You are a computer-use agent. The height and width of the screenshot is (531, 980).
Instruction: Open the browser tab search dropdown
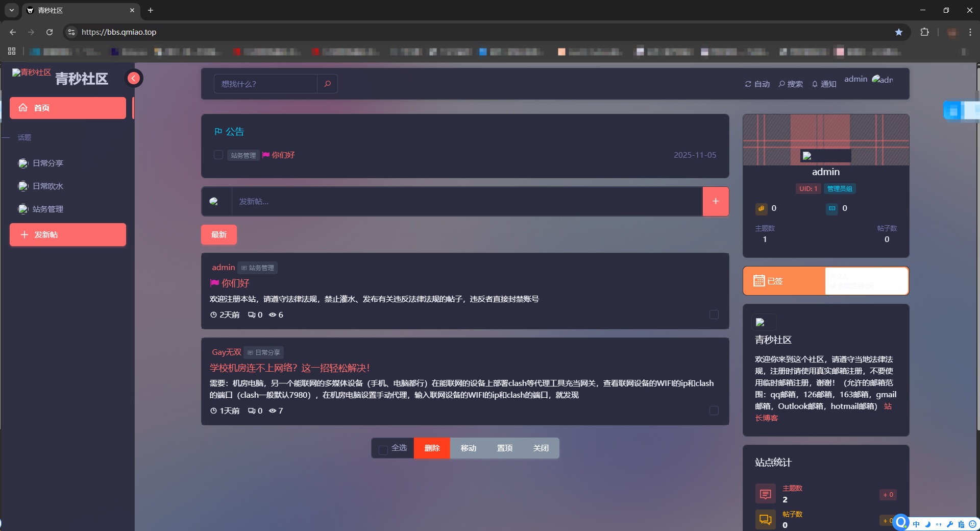11,10
